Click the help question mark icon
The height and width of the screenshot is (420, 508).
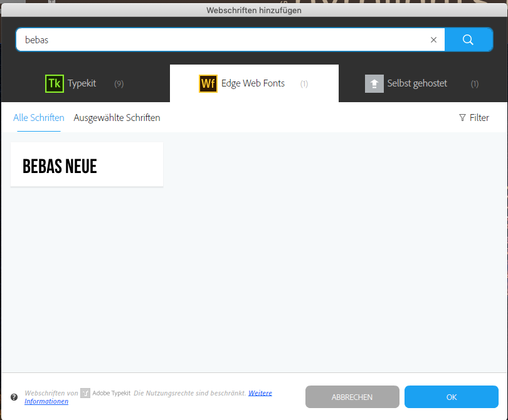click(14, 397)
